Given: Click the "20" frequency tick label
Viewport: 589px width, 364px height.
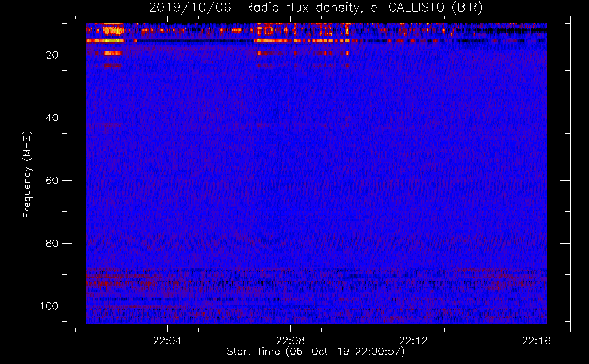Looking at the screenshot, I should (x=52, y=55).
